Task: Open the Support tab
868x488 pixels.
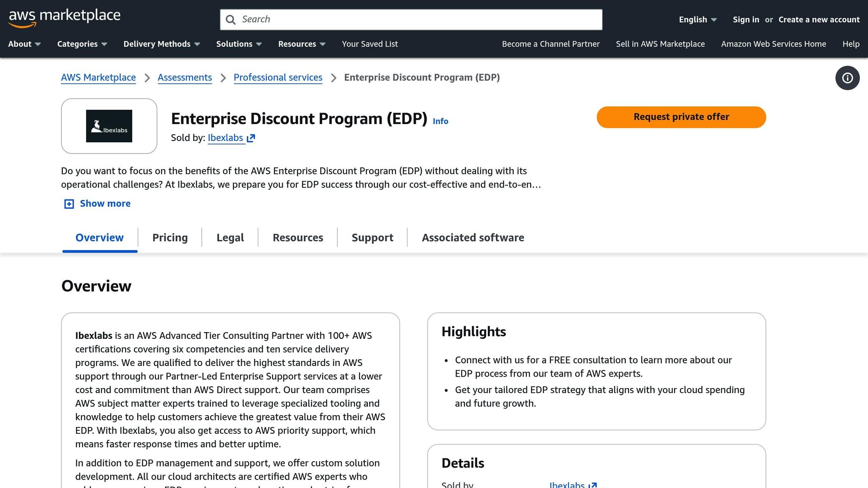Action: click(x=372, y=238)
